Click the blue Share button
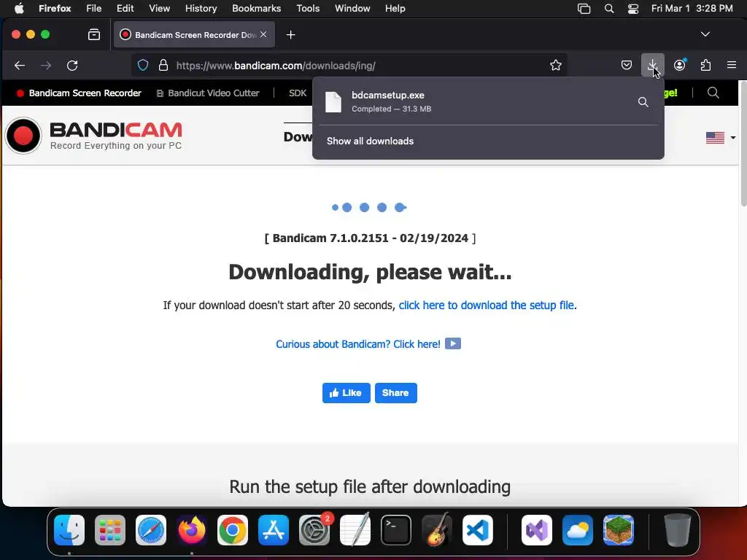 (x=396, y=393)
